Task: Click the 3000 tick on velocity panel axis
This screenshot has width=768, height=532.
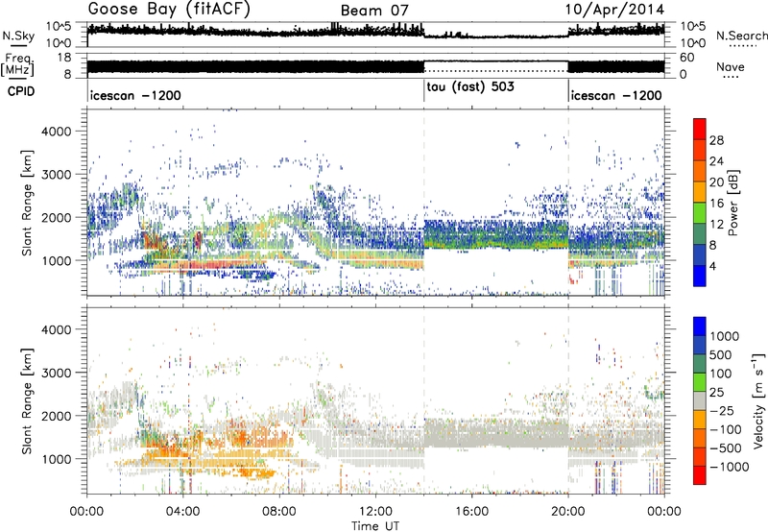Action: 57,373
